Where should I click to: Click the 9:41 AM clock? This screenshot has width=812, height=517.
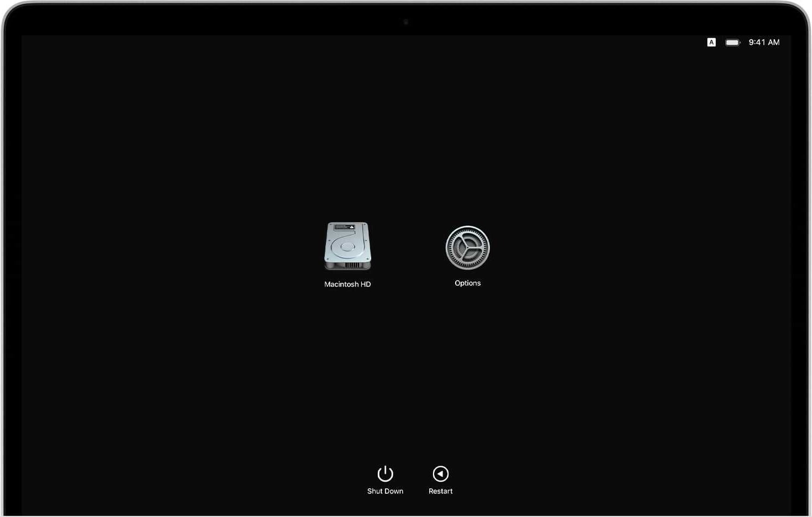coord(764,43)
